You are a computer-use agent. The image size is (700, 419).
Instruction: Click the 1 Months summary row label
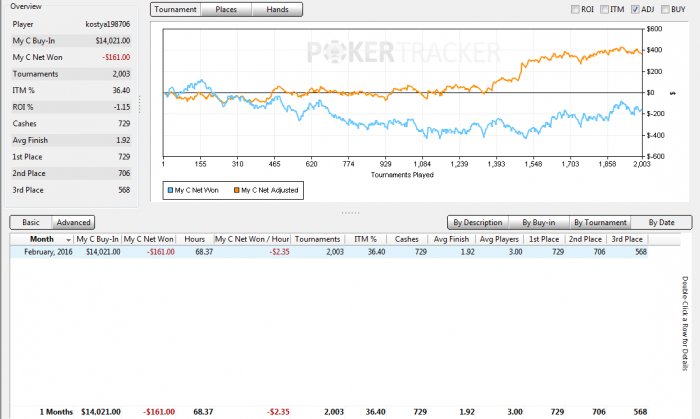(x=56, y=412)
